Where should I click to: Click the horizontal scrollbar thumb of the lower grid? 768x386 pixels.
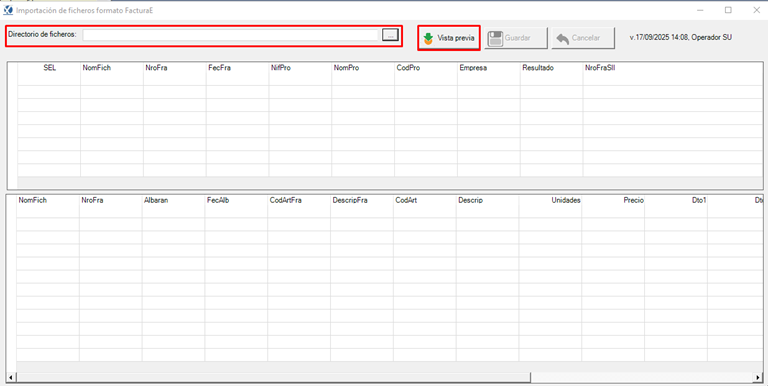click(273, 378)
